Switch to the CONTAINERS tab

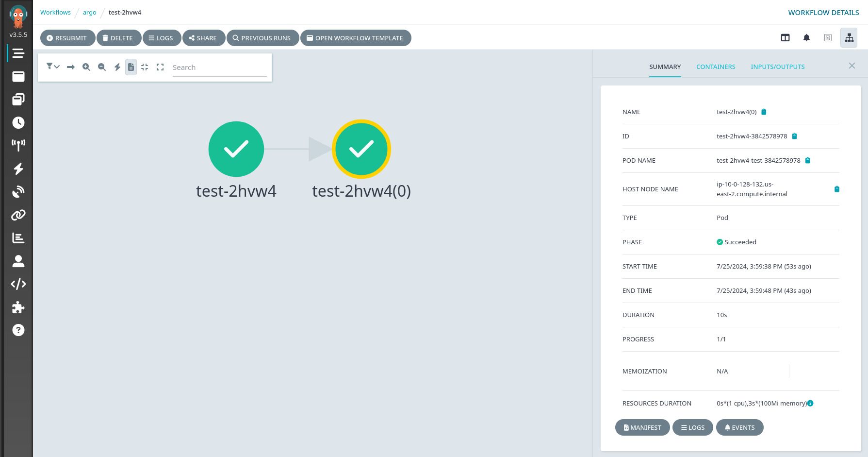(x=716, y=67)
